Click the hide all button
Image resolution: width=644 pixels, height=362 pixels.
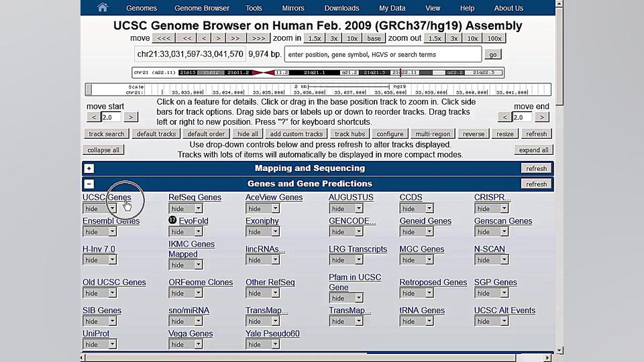[x=248, y=134]
